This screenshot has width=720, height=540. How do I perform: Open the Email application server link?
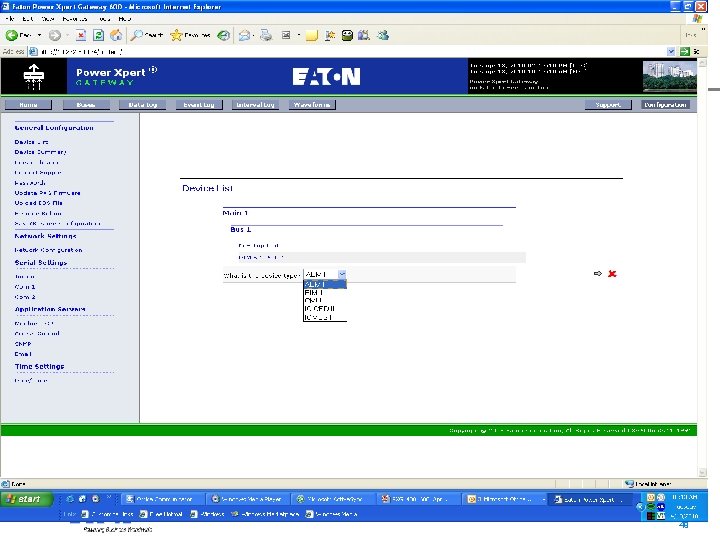23,354
